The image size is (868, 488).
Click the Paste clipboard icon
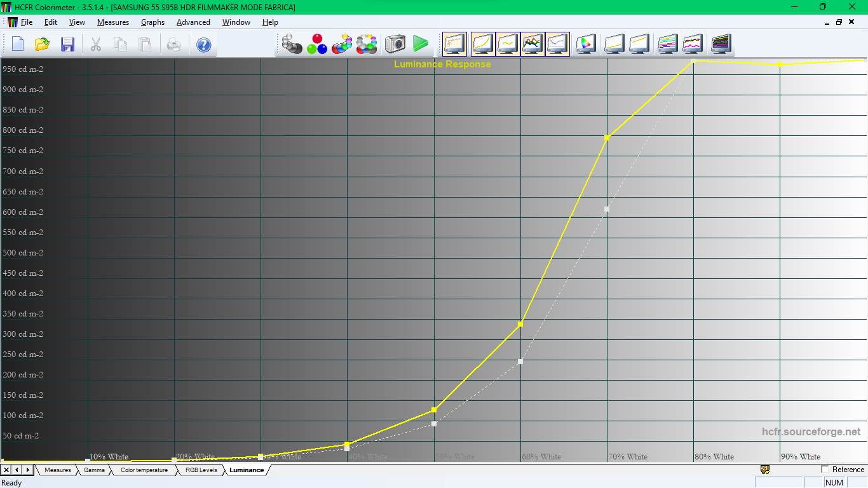click(146, 44)
